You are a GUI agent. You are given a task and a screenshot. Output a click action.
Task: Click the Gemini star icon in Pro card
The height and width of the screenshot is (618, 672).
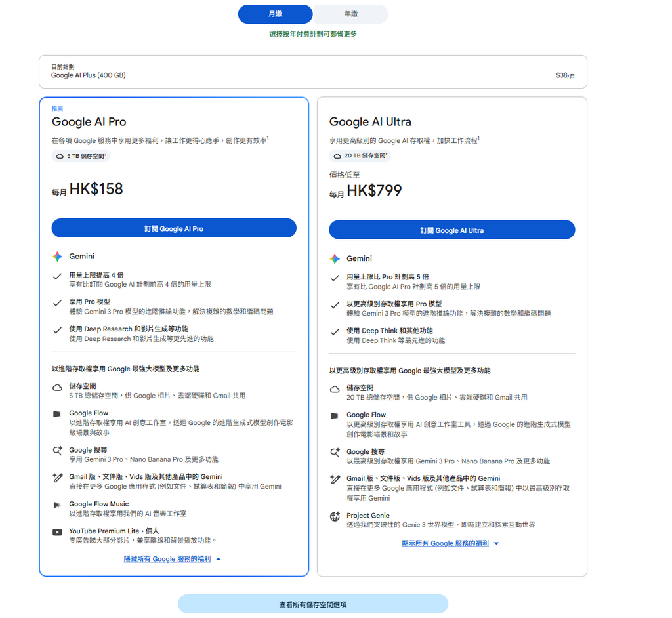click(x=58, y=257)
